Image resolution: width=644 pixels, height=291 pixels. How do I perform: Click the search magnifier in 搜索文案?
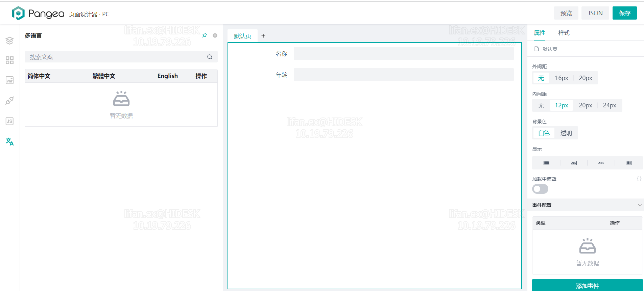coord(210,57)
